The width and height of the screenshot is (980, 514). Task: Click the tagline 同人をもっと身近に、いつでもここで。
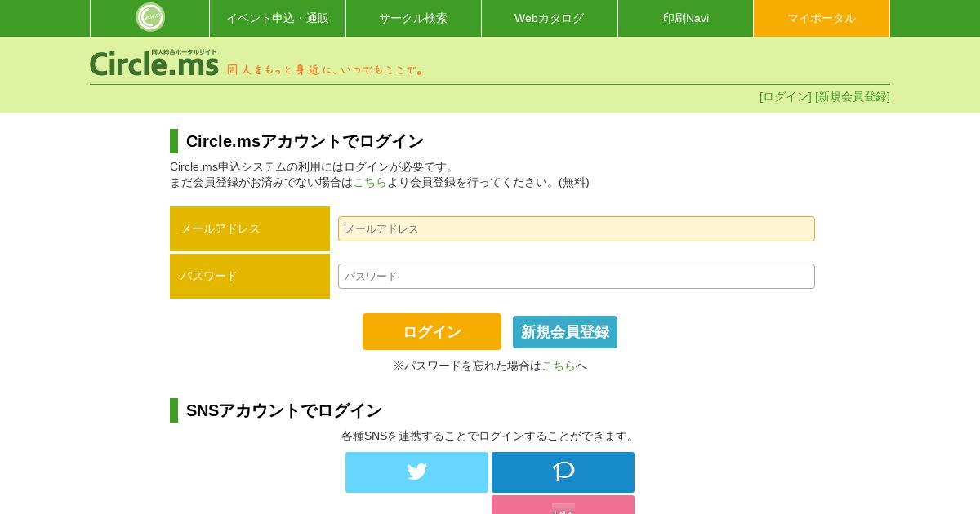[326, 69]
